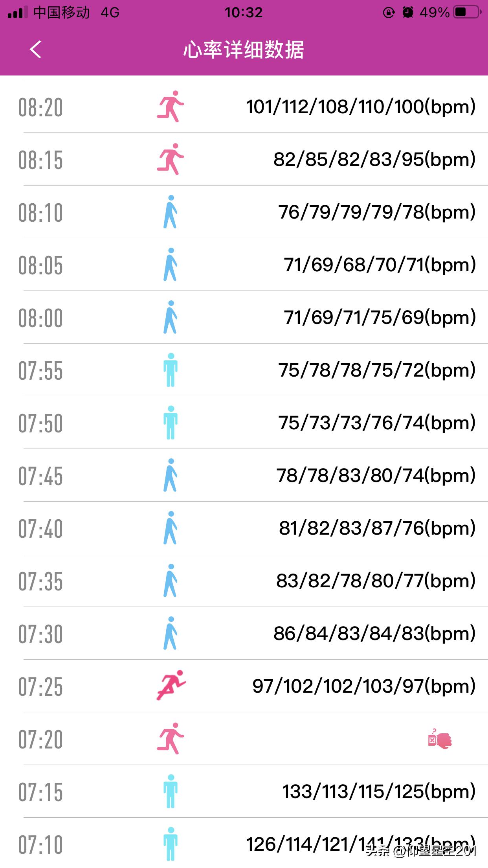The image size is (488, 868).
Task: Tap the standing icon at 07:55
Action: click(171, 370)
